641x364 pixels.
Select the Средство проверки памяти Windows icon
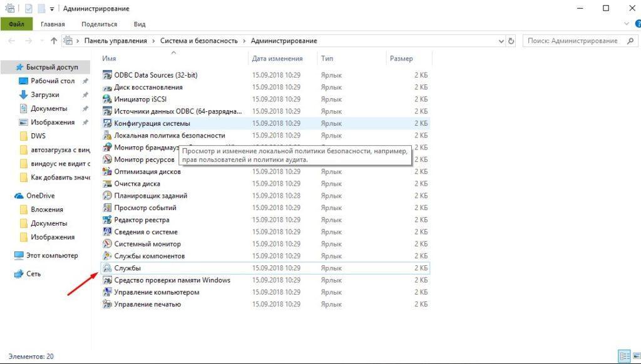(107, 280)
